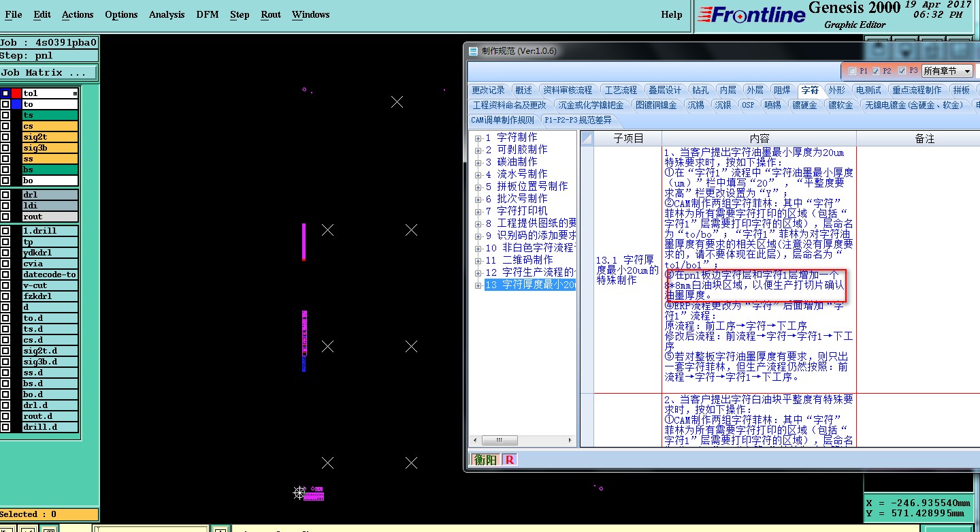Open the Analysis menu
Image resolution: width=980 pixels, height=532 pixels.
click(x=167, y=14)
